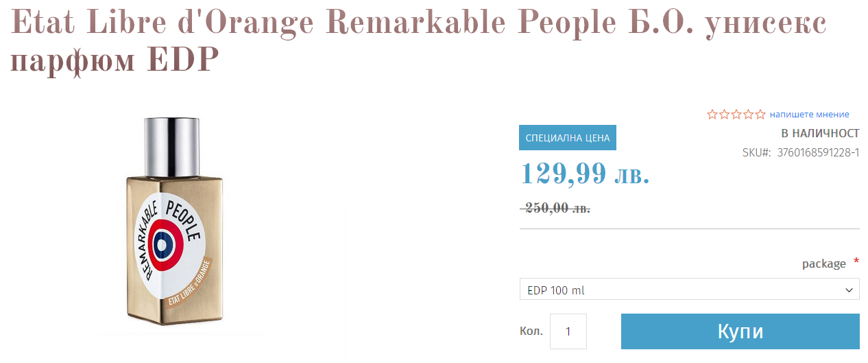Click the SKU number 3760168591228-1
The width and height of the screenshot is (868, 363).
pyautogui.click(x=818, y=152)
